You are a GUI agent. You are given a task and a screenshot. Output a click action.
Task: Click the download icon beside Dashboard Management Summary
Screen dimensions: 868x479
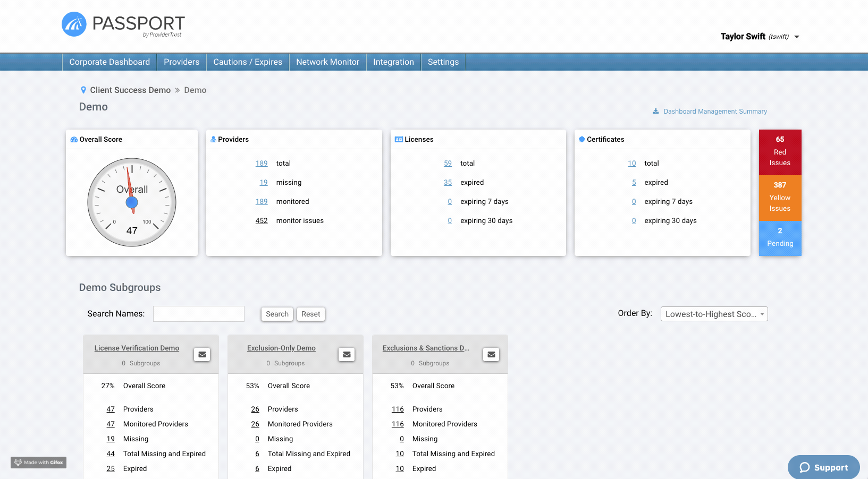click(656, 112)
